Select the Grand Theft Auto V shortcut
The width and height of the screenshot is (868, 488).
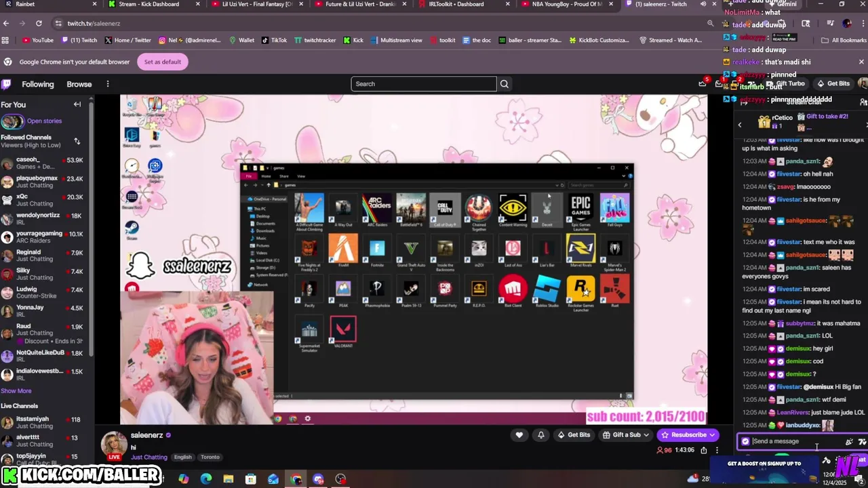pos(411,252)
